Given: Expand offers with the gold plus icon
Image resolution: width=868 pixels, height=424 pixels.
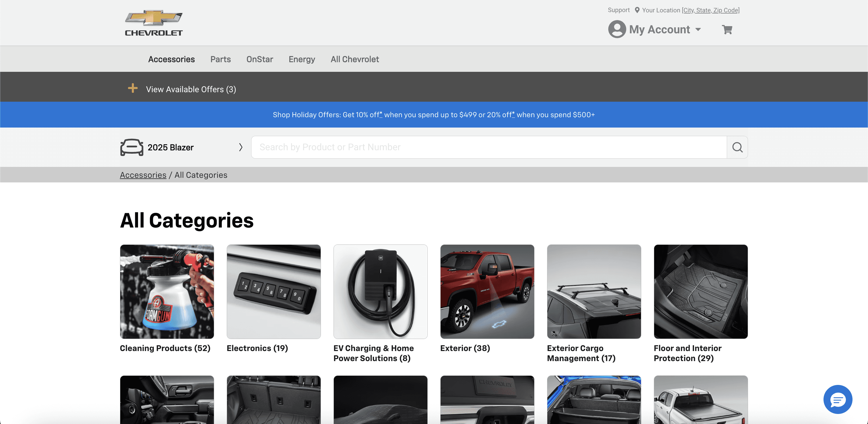Looking at the screenshot, I should tap(133, 88).
